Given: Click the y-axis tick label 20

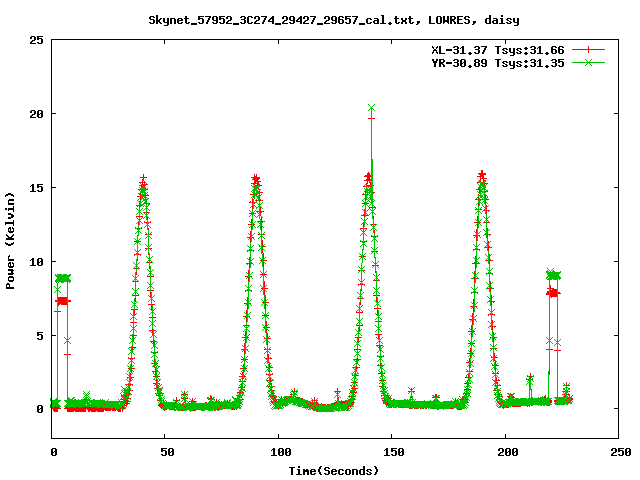Looking at the screenshot, I should click(x=36, y=114).
